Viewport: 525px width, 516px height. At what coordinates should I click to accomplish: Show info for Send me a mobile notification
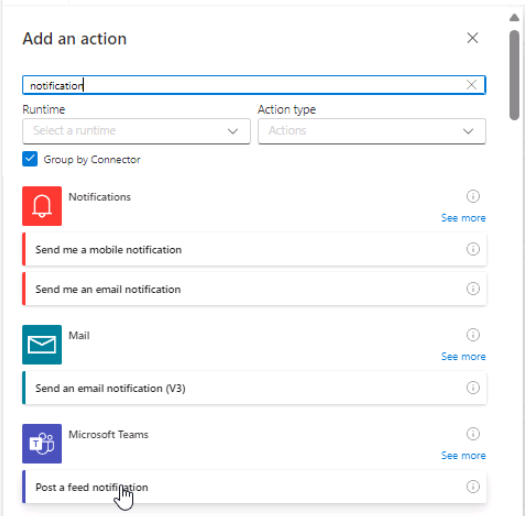pyautogui.click(x=473, y=249)
